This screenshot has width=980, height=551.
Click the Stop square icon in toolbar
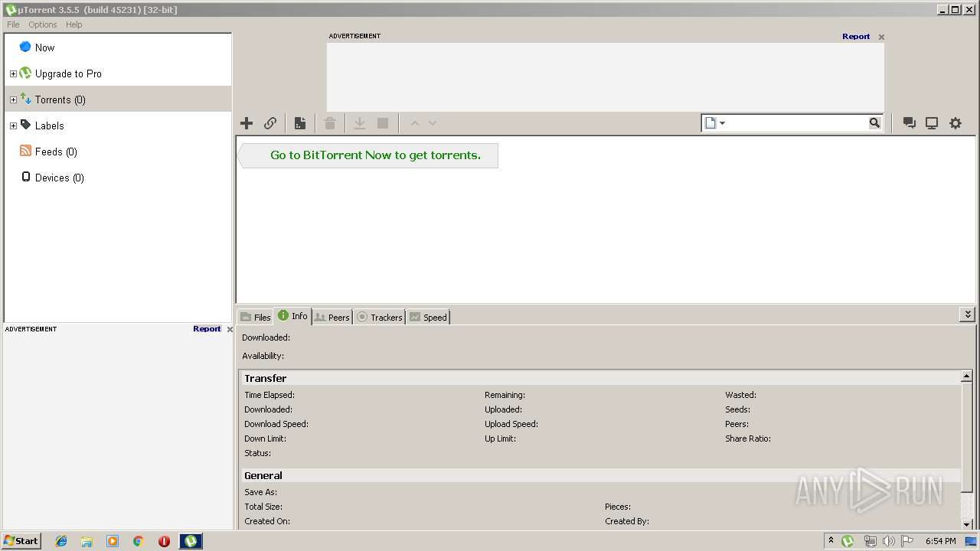[383, 123]
